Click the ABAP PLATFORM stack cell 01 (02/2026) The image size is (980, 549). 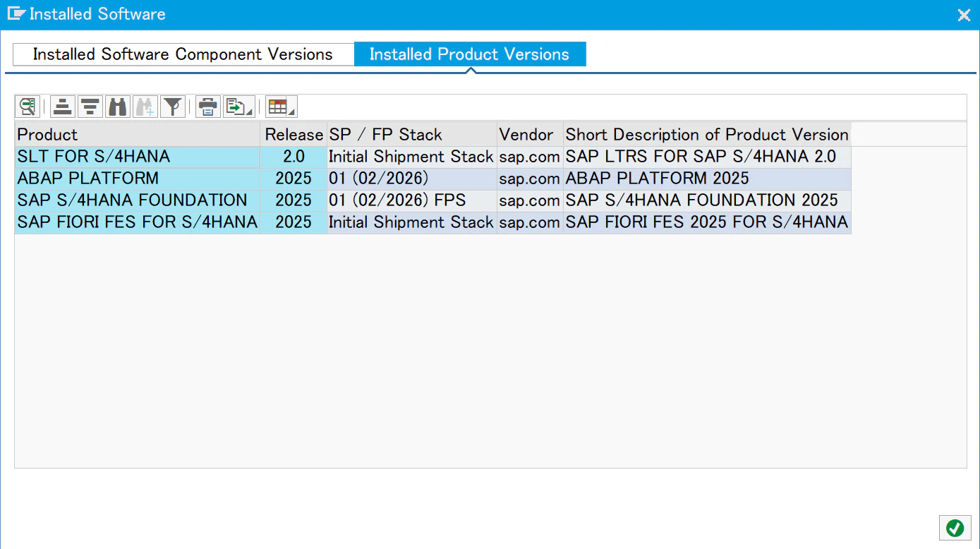pyautogui.click(x=412, y=179)
